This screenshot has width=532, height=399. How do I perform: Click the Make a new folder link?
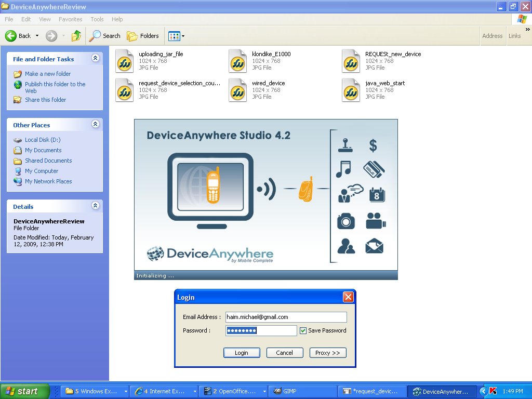48,74
